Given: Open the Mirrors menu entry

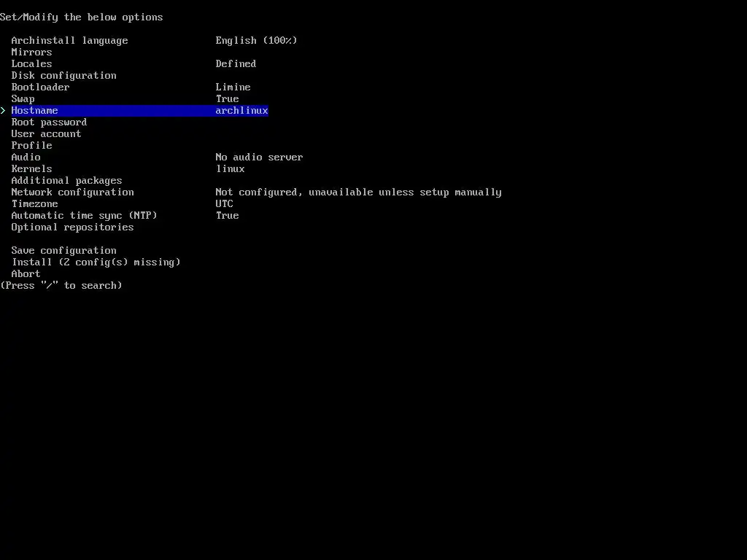Looking at the screenshot, I should (31, 52).
